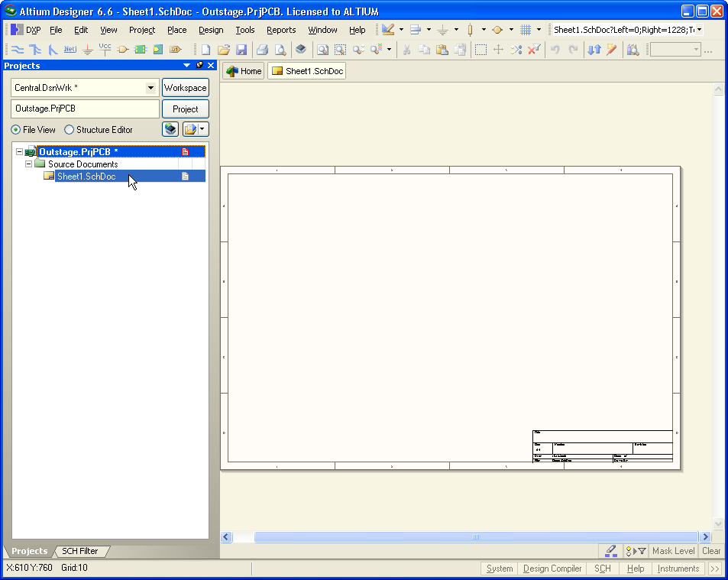
Task: Select the Structure Editor radio button
Action: coord(70,129)
